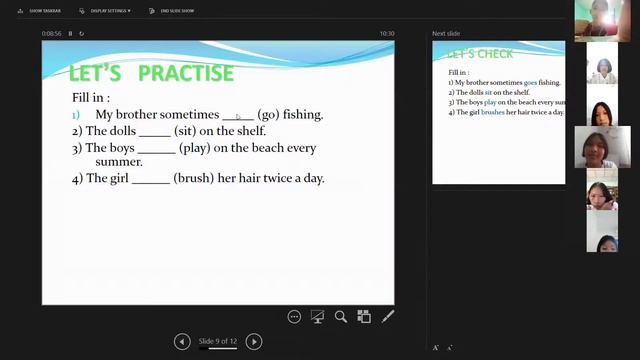Open the Display Settings dropdown
This screenshot has width=640, height=360.
[105, 11]
